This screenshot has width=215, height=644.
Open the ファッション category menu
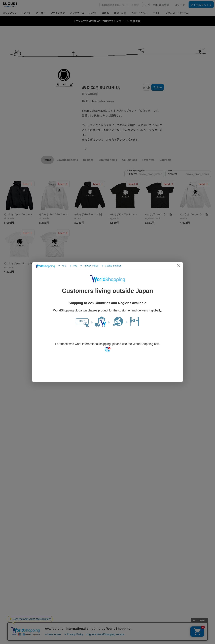[58, 13]
